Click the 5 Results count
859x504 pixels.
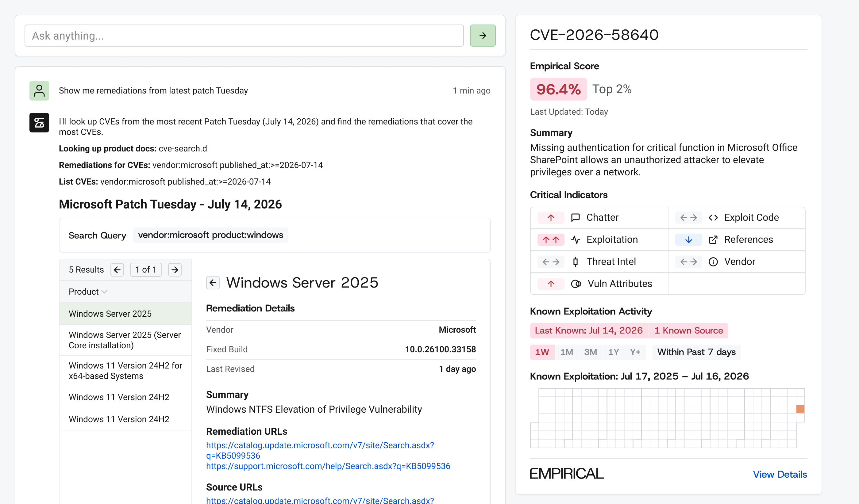pyautogui.click(x=86, y=270)
